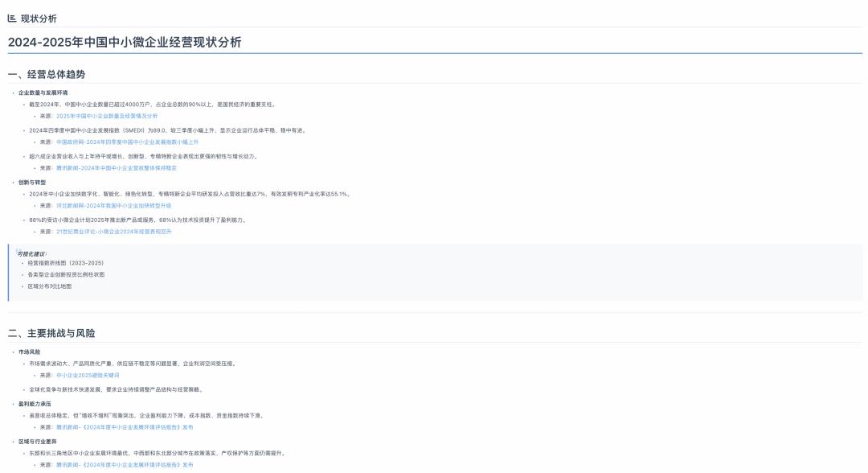Click title 2024-2025年中国中小微企业经营现状分析
This screenshot has width=868, height=473.
coord(125,42)
